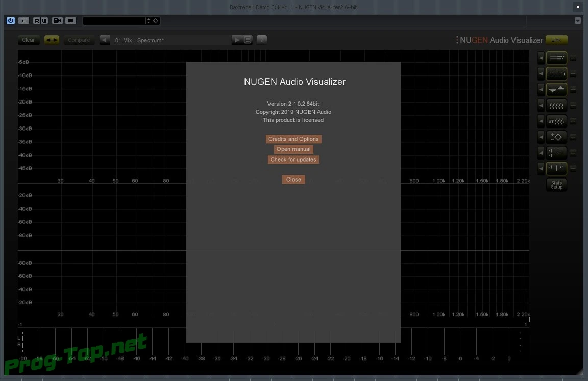Select the -1 | +1 correlation meter view button
The image size is (588, 381).
(x=556, y=168)
